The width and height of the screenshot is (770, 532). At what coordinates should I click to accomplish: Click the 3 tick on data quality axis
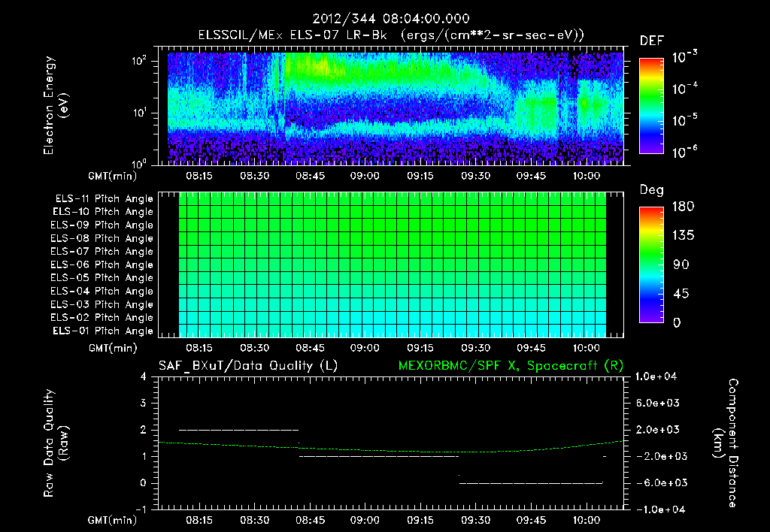tap(144, 403)
